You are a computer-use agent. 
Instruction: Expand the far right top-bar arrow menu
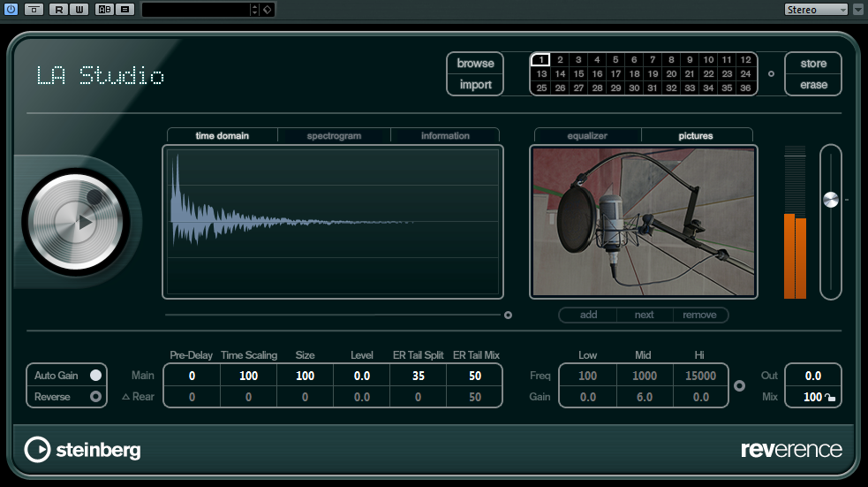click(x=858, y=10)
